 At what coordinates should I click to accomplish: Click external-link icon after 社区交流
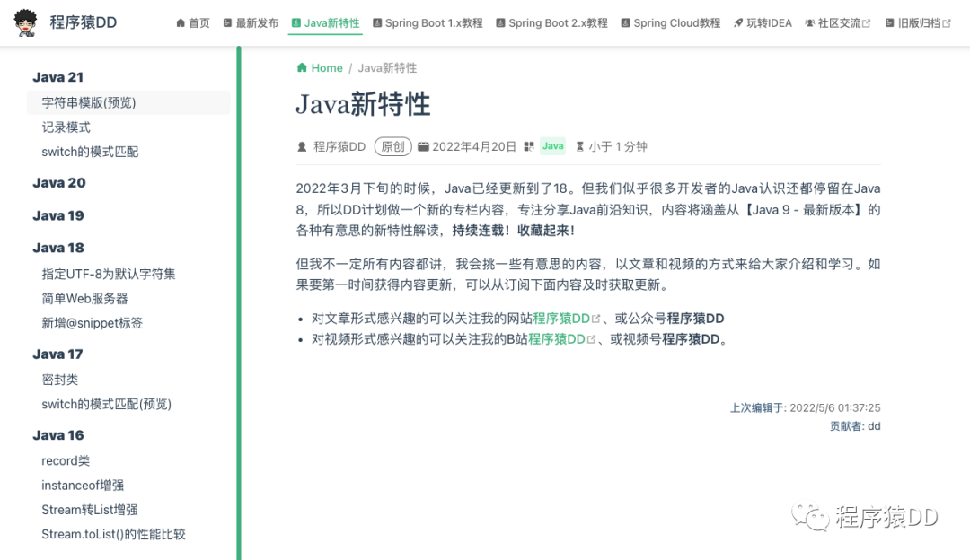point(867,23)
